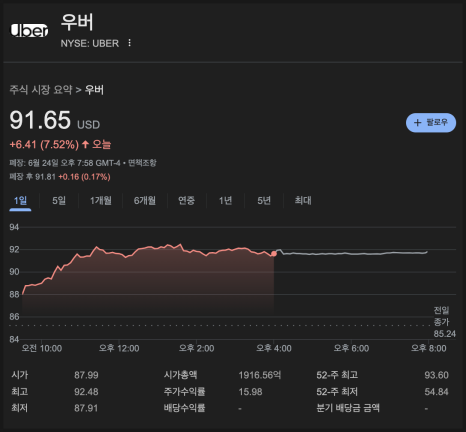This screenshot has height=432, width=466.
Task: Click the 배당수익률 label
Action: tap(184, 408)
